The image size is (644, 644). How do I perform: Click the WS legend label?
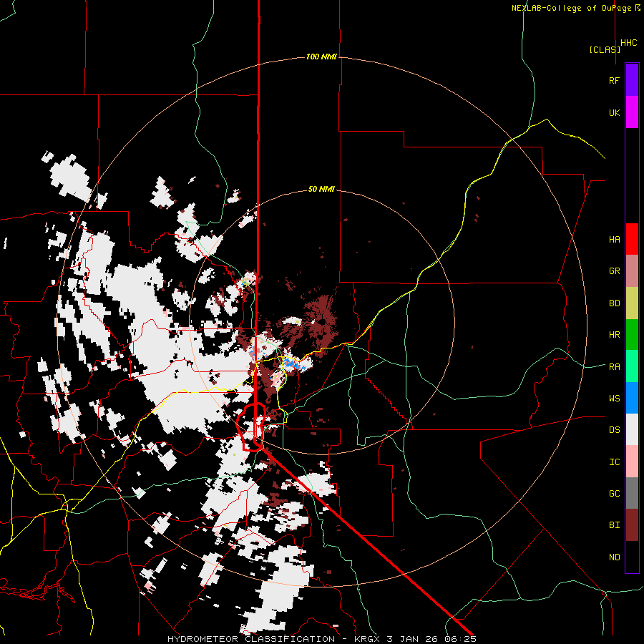[614, 399]
